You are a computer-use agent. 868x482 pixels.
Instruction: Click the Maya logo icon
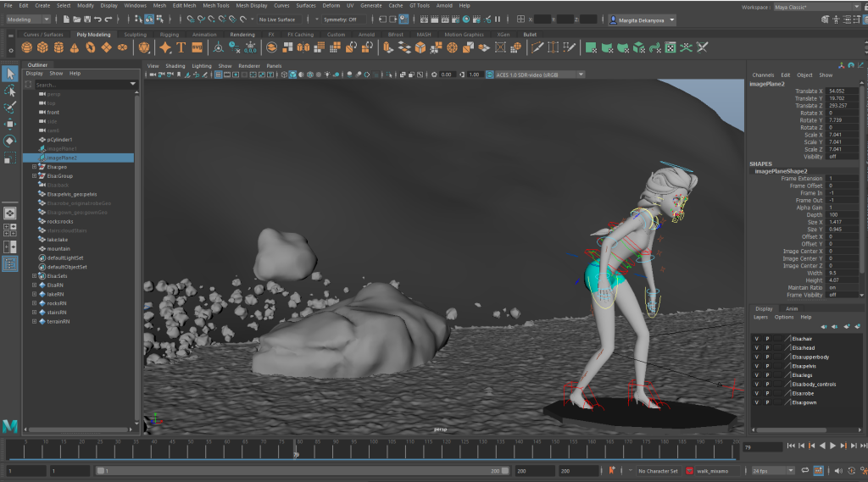pos(10,426)
